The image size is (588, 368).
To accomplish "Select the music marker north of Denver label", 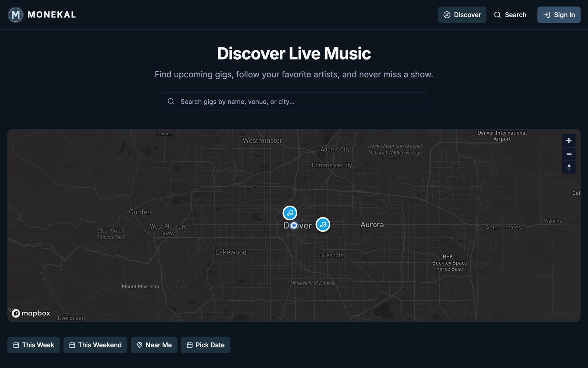I will (290, 213).
